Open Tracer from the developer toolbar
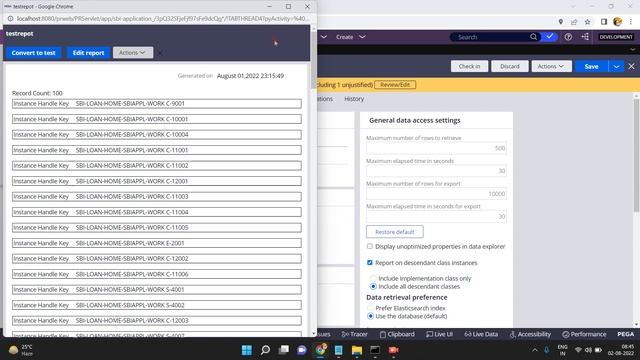Screen dimensions: 640x360 pyautogui.click(x=354, y=334)
